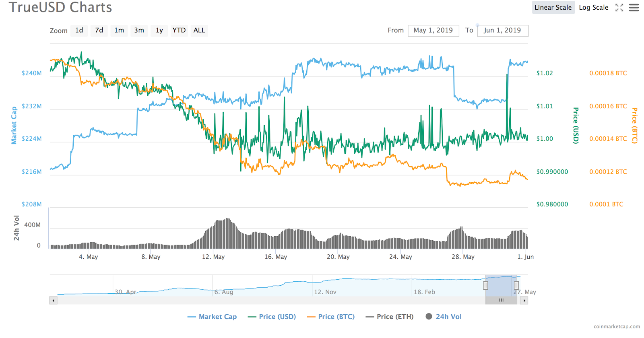Screen dimensions: 644x338
Task: Open the chart hamburger menu
Action: [634, 8]
